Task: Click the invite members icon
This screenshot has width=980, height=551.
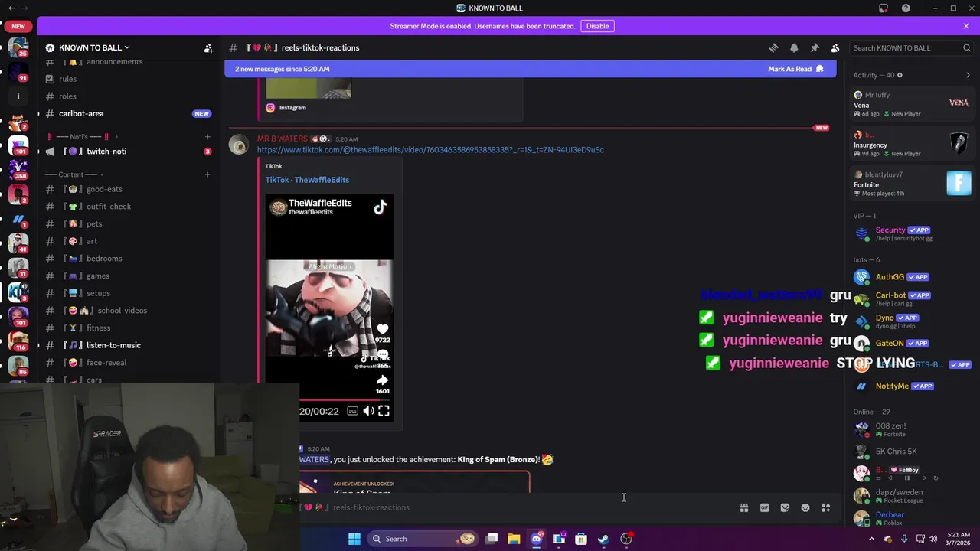Action: tap(208, 47)
